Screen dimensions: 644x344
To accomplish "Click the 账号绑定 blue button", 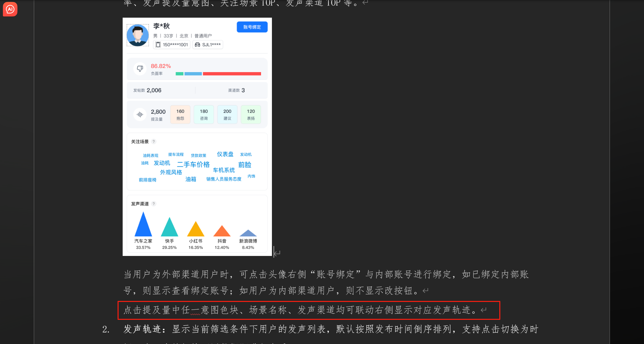I will [x=252, y=27].
